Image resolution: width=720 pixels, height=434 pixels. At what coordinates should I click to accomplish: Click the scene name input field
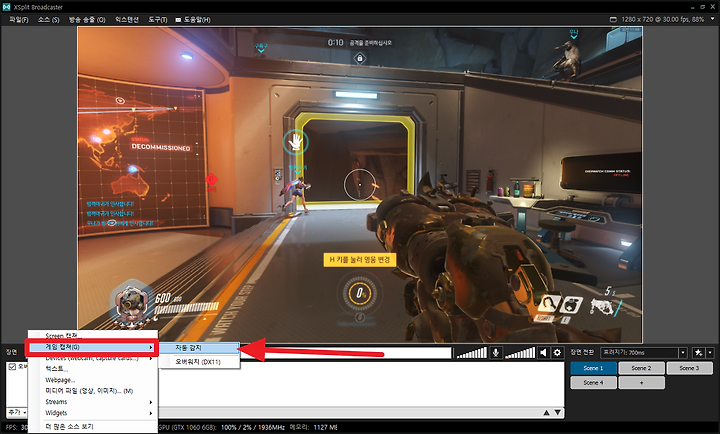(x=345, y=353)
